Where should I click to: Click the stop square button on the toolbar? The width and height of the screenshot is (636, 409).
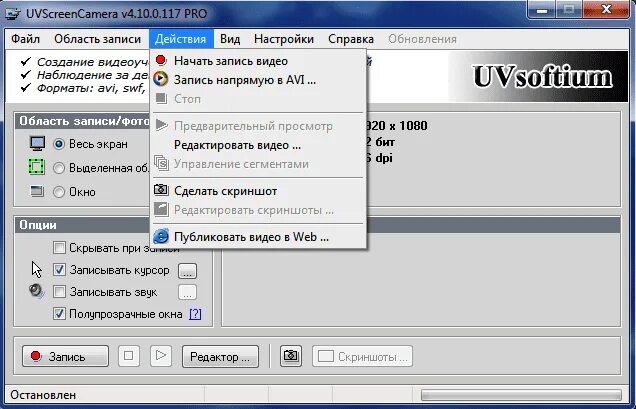pyautogui.click(x=129, y=356)
